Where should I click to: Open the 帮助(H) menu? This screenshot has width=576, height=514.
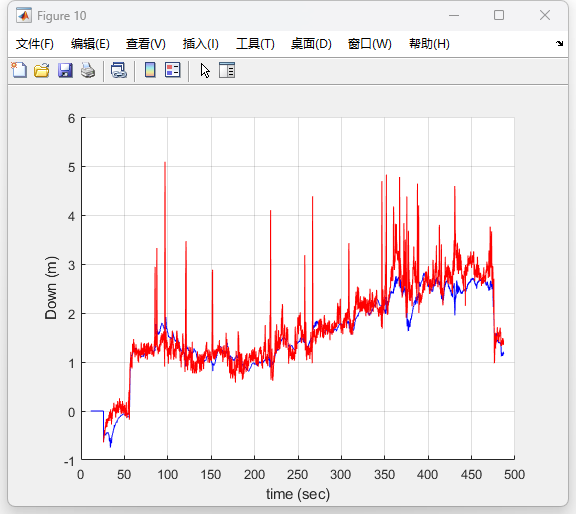click(x=429, y=44)
